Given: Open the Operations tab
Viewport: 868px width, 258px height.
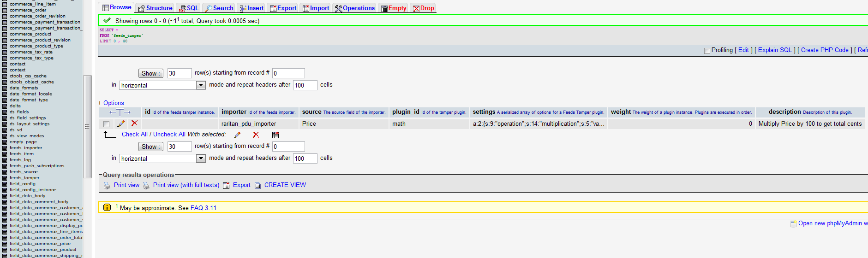Looking at the screenshot, I should 355,8.
